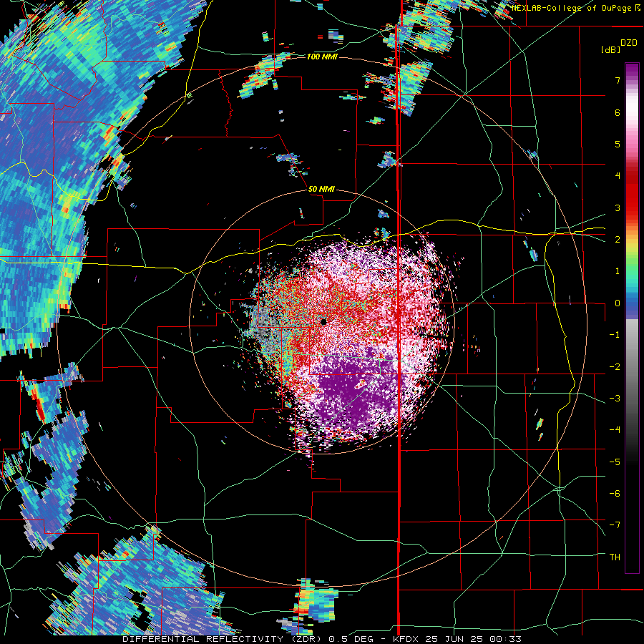The height and width of the screenshot is (644, 644).
Task: Click the 1 value on the scale
Action: [618, 271]
